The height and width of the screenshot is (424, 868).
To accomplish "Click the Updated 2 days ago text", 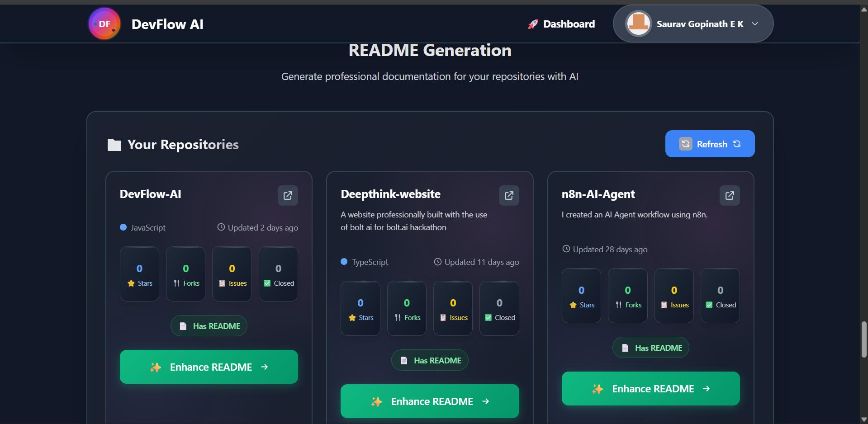I will [x=263, y=228].
